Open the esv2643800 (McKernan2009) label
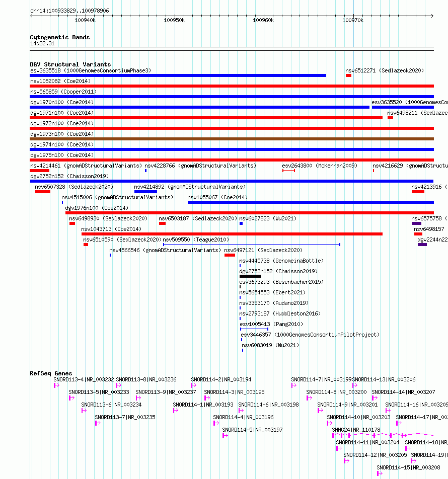The height and width of the screenshot is (479, 448). [x=320, y=166]
